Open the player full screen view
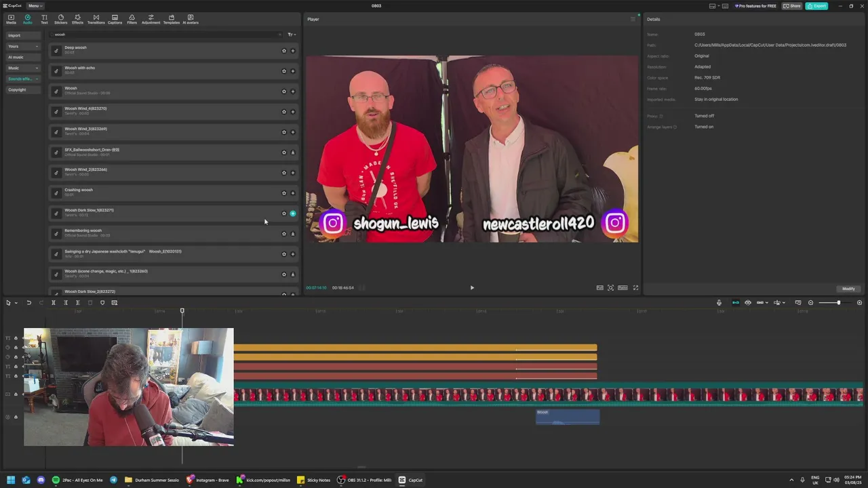This screenshot has height=488, width=868. click(x=635, y=288)
